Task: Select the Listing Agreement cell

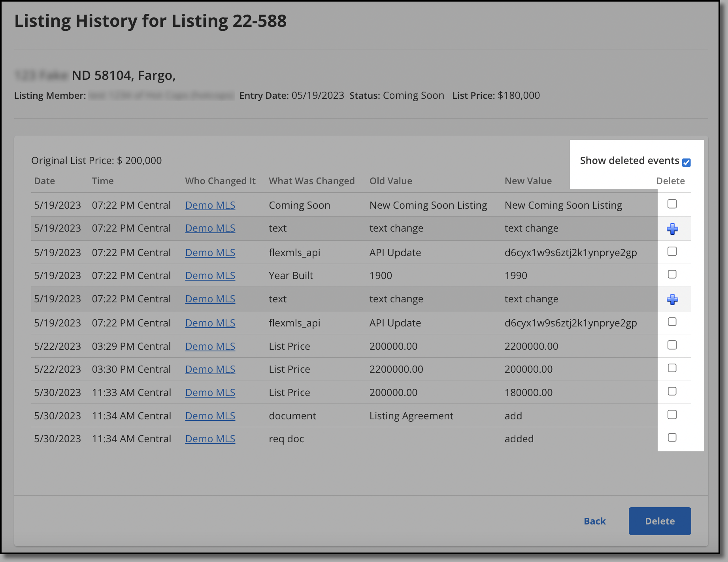Action: point(411,416)
